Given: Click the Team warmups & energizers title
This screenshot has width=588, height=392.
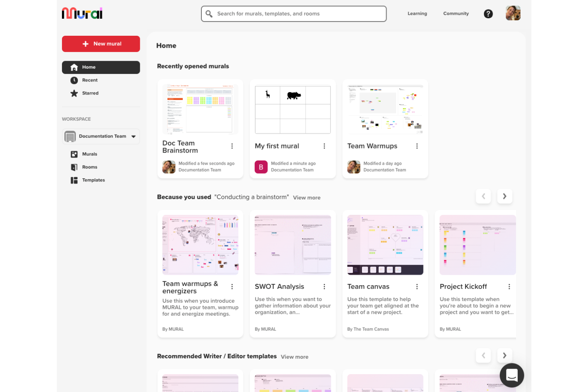Looking at the screenshot, I should pyautogui.click(x=190, y=288).
